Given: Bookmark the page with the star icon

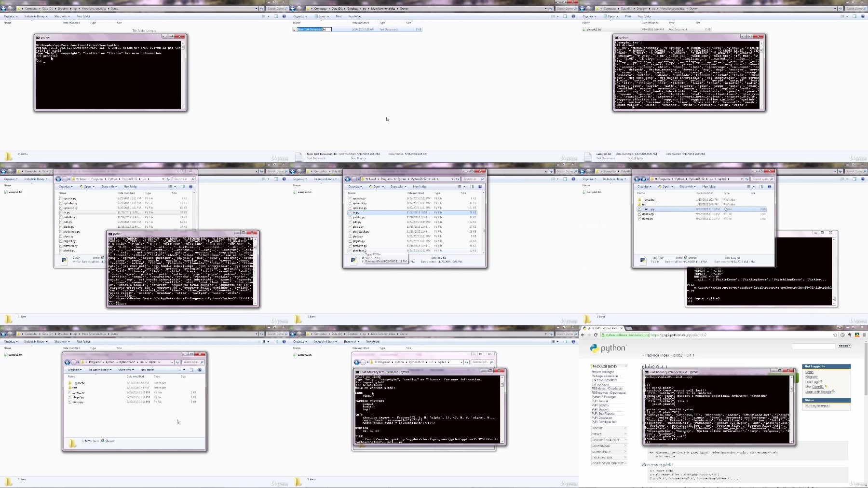Looking at the screenshot, I should click(835, 335).
